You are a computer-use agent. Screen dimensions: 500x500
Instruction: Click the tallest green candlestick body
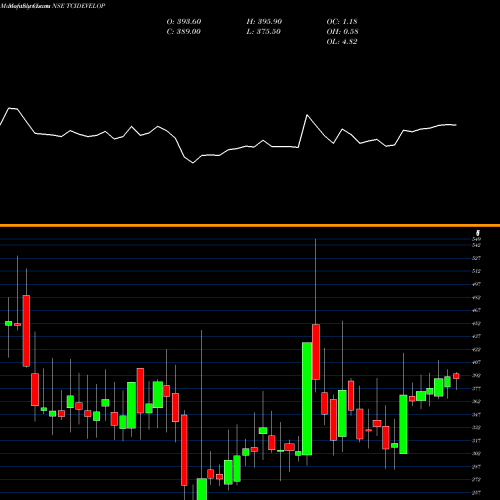coord(307,399)
